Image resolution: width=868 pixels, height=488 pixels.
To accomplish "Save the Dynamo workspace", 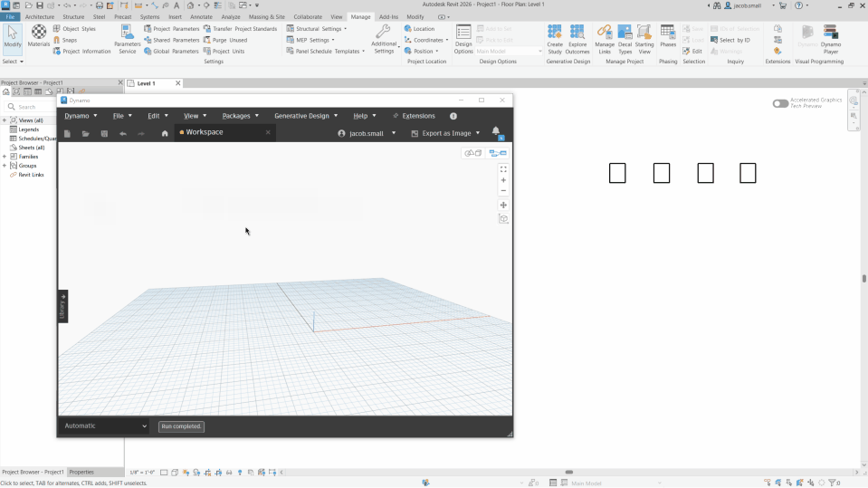I will pos(104,133).
